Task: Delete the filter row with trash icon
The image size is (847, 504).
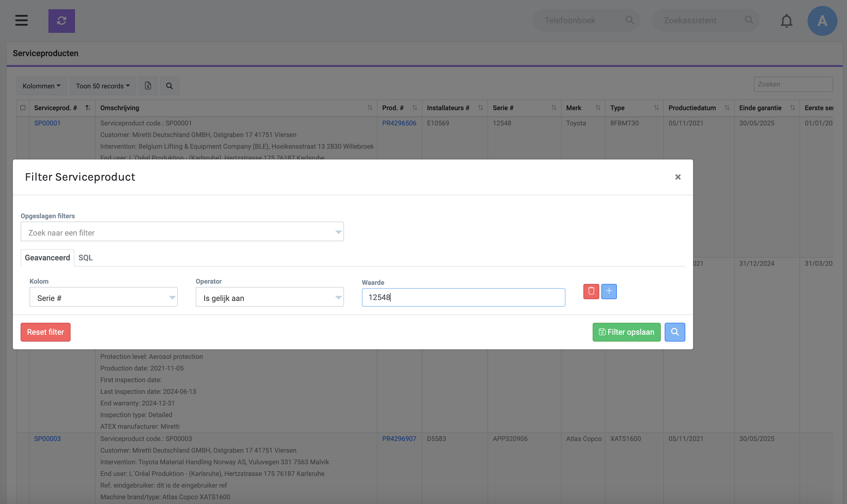Action: (591, 291)
